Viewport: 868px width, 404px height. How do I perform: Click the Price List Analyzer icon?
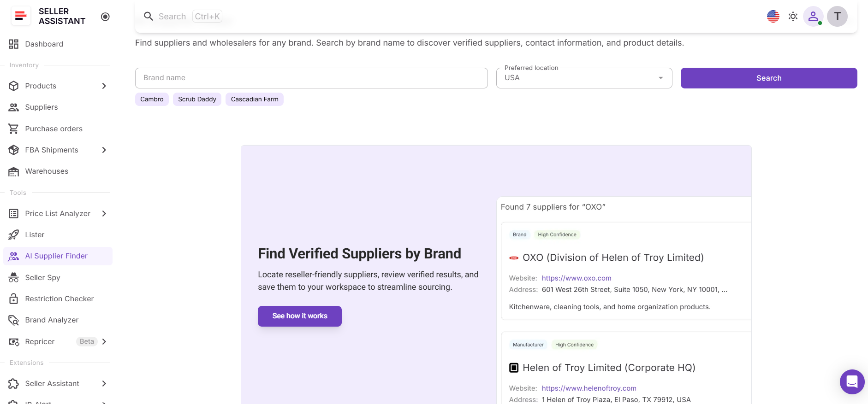(x=14, y=213)
